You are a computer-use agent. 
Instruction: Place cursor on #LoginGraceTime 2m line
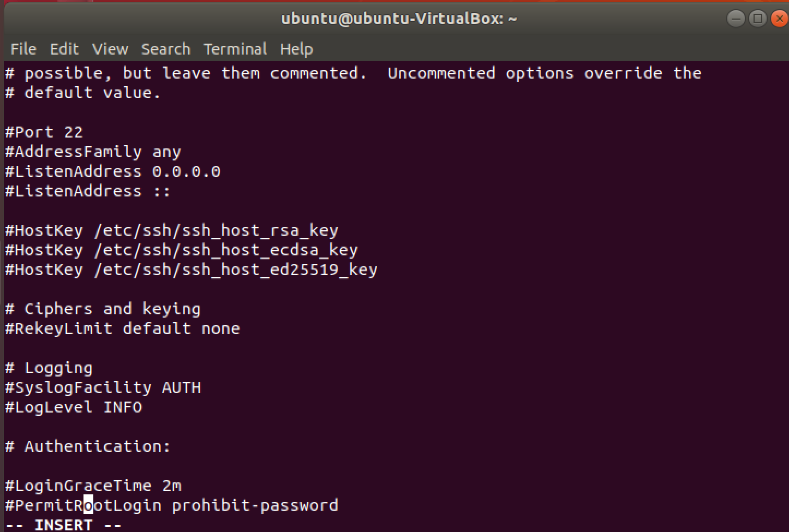pyautogui.click(x=93, y=486)
